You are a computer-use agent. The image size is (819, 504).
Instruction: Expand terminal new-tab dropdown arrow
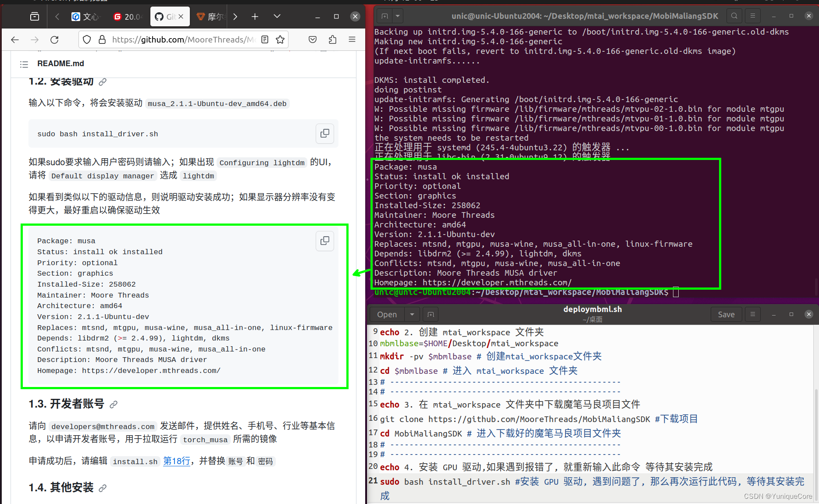397,16
